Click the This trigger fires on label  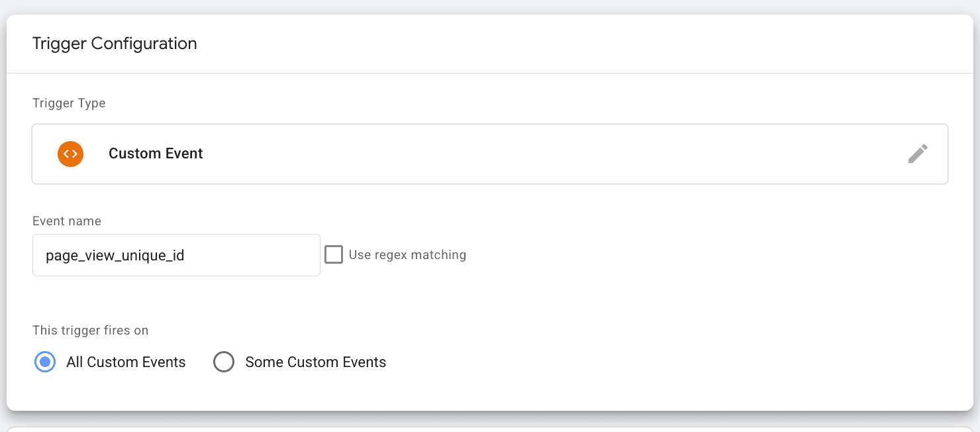point(90,330)
